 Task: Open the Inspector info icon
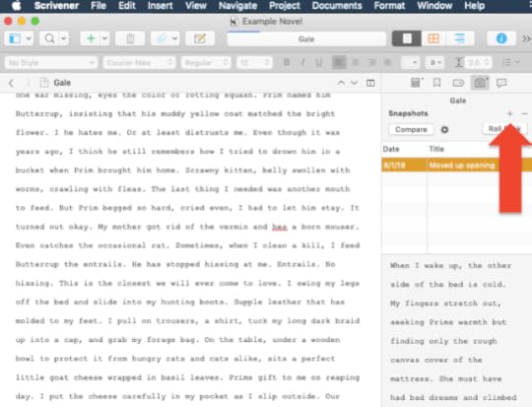[501, 38]
